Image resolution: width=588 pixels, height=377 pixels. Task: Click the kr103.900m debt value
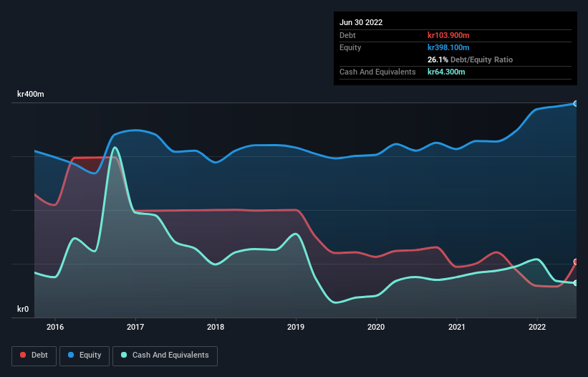pos(448,35)
